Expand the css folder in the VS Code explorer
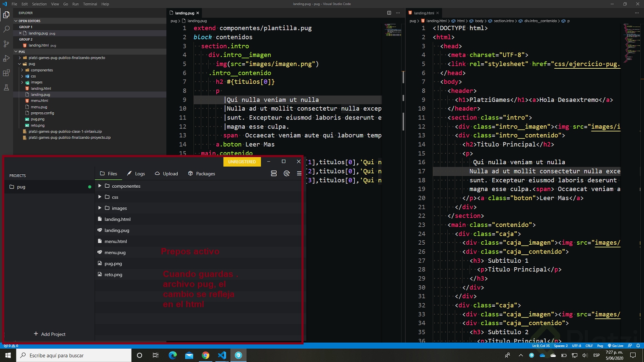Image resolution: width=644 pixels, height=362 pixels. coord(33,76)
